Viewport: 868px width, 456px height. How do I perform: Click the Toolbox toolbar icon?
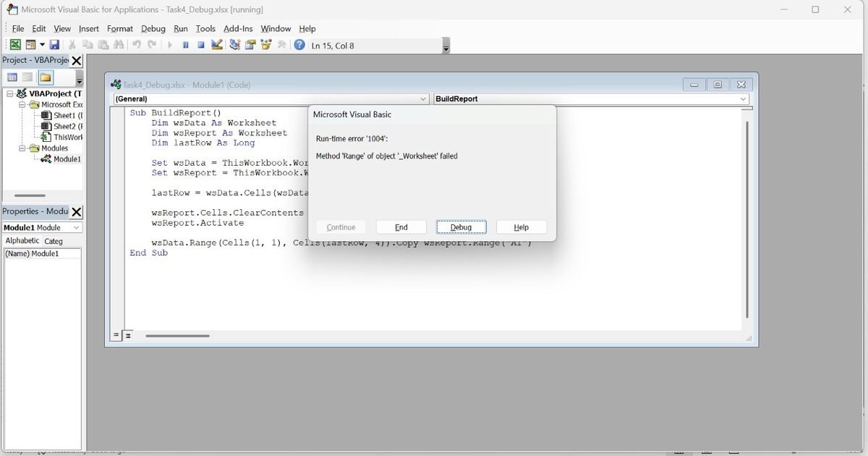pyautogui.click(x=281, y=45)
